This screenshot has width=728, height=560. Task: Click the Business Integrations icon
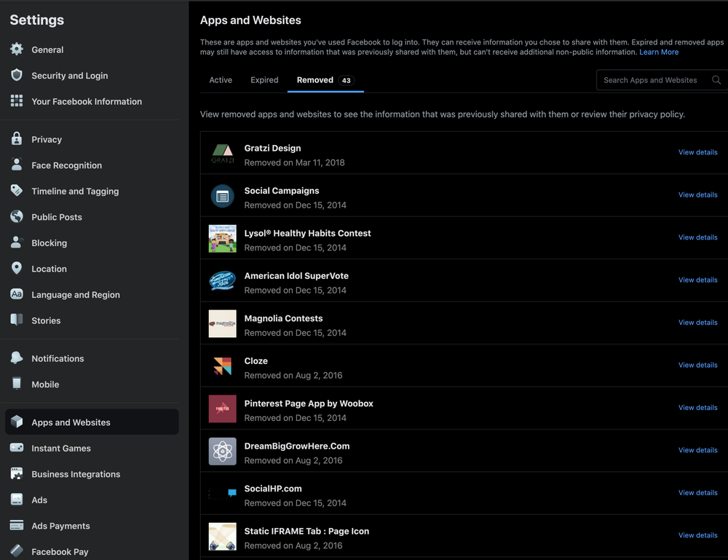(x=17, y=473)
